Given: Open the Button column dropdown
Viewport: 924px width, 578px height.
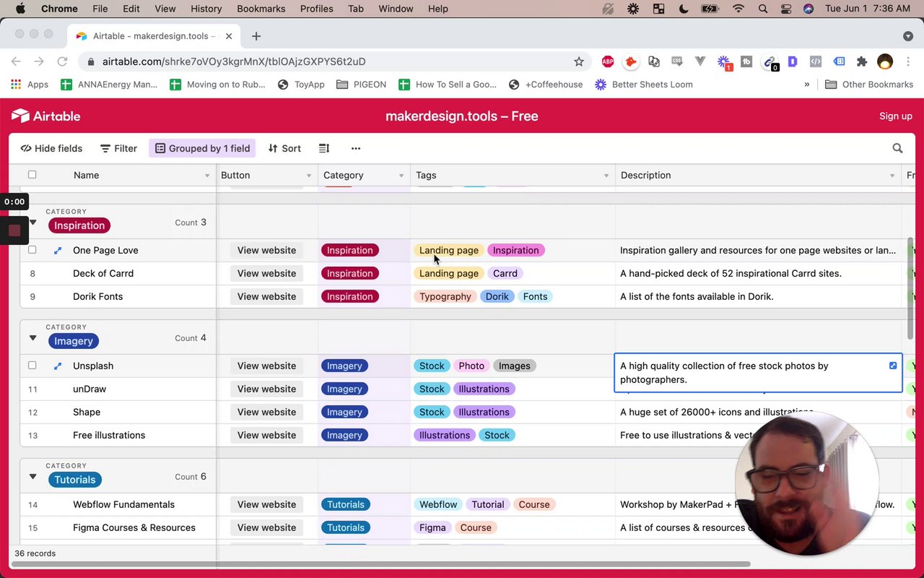Looking at the screenshot, I should point(309,176).
